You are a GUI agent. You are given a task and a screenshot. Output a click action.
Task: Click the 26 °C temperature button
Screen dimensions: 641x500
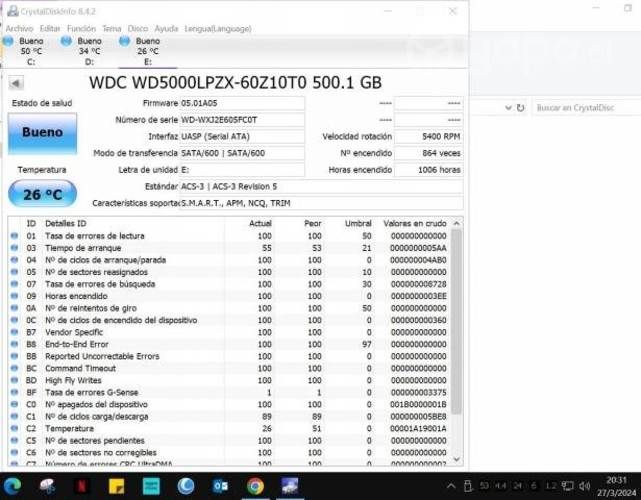point(41,194)
